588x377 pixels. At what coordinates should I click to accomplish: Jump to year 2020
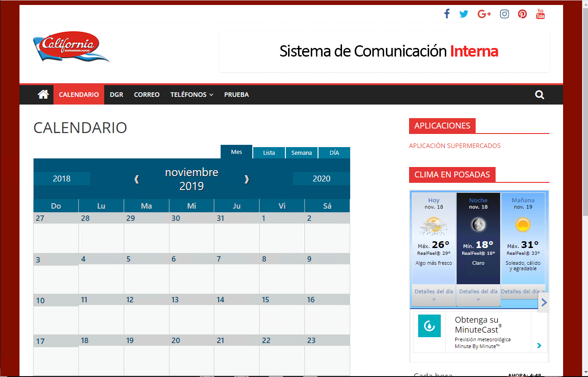pos(322,179)
